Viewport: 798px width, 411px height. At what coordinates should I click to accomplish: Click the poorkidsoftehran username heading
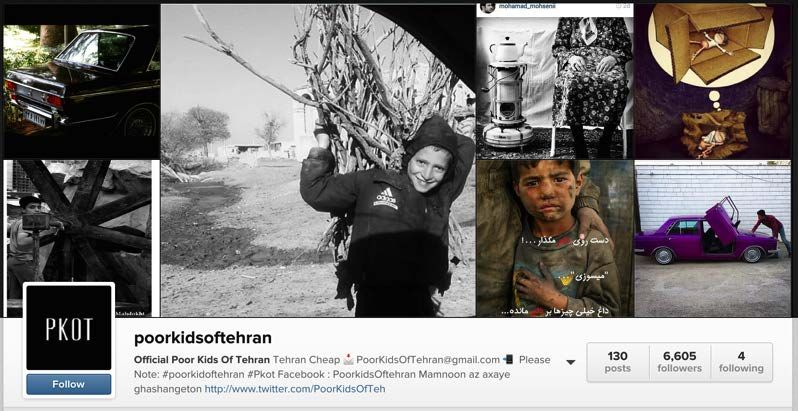click(x=203, y=338)
